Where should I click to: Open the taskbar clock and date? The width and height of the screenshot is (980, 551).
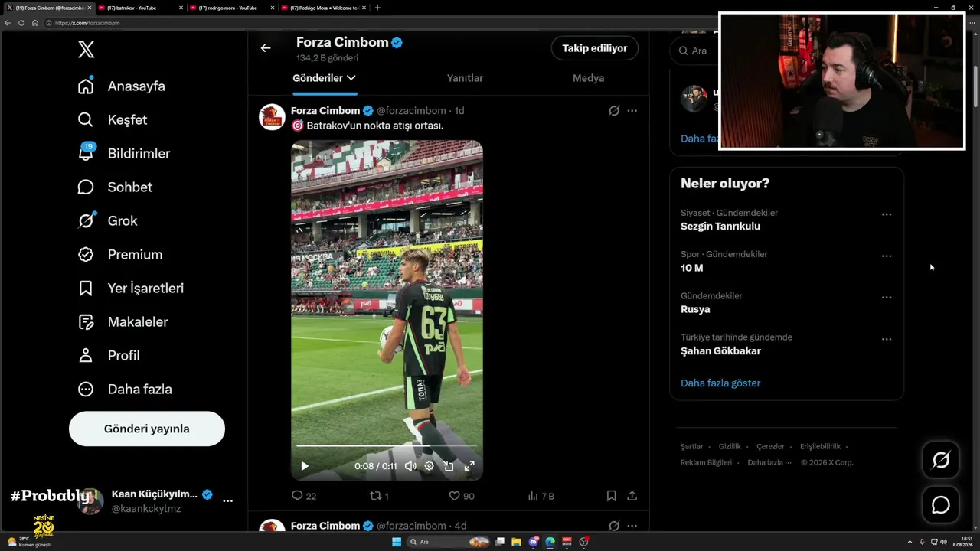[962, 542]
